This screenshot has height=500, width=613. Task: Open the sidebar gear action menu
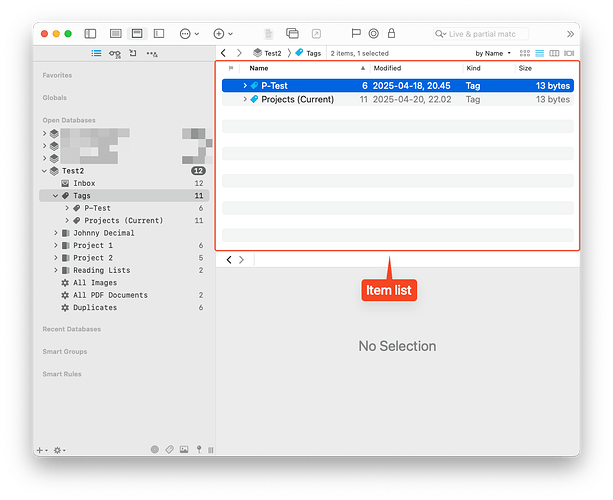[x=59, y=450]
